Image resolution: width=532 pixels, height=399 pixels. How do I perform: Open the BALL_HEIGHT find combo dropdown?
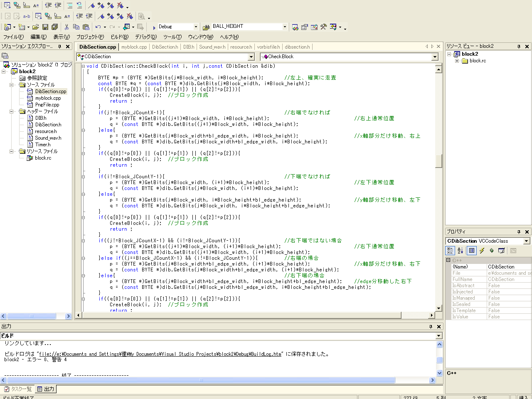[285, 27]
